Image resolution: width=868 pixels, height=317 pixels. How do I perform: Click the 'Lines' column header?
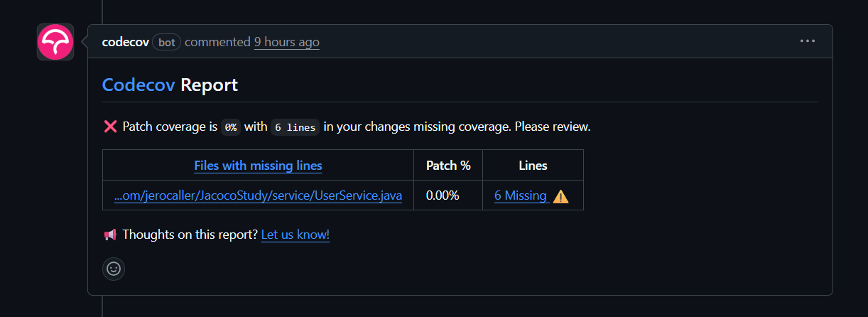tap(533, 166)
